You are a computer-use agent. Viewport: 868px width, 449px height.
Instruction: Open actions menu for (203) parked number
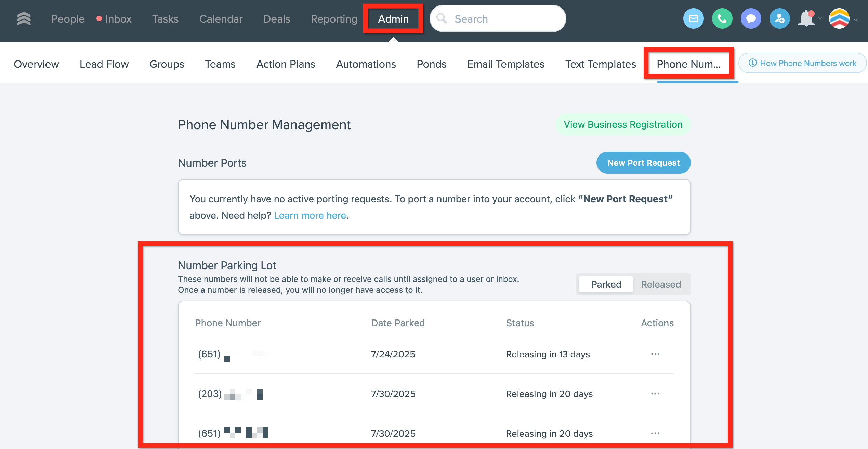655,394
